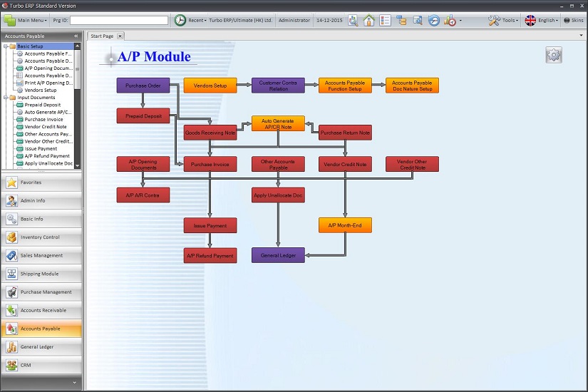Image resolution: width=588 pixels, height=392 pixels.
Task: Collapse the Input Documents tree folder
Action: coord(5,98)
